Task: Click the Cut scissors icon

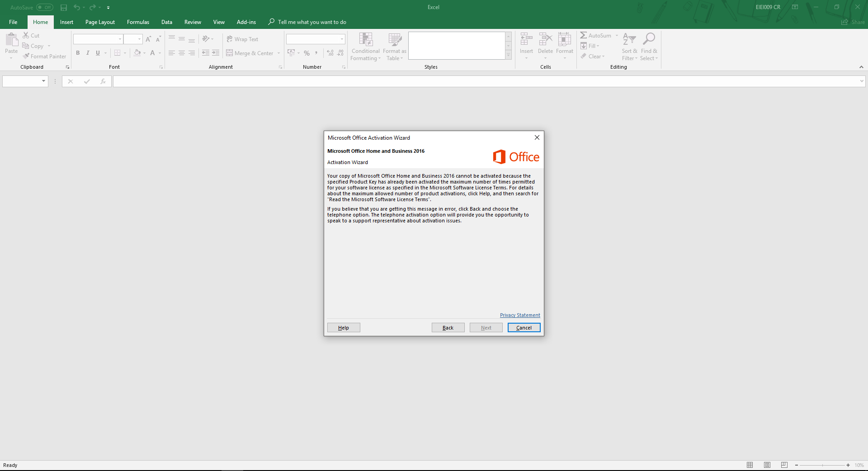Action: click(x=26, y=35)
